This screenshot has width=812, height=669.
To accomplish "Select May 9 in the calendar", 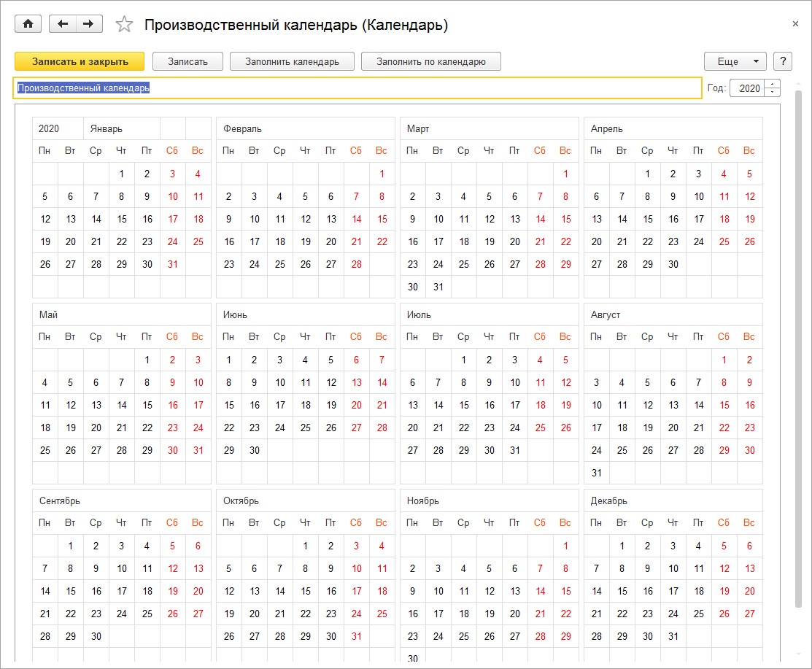I will (x=172, y=383).
